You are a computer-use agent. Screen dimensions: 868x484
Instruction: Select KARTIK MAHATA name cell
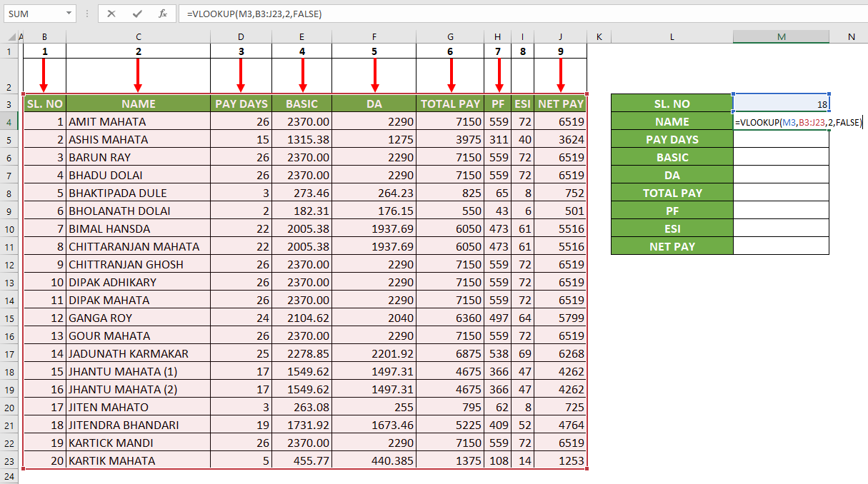[x=138, y=460]
